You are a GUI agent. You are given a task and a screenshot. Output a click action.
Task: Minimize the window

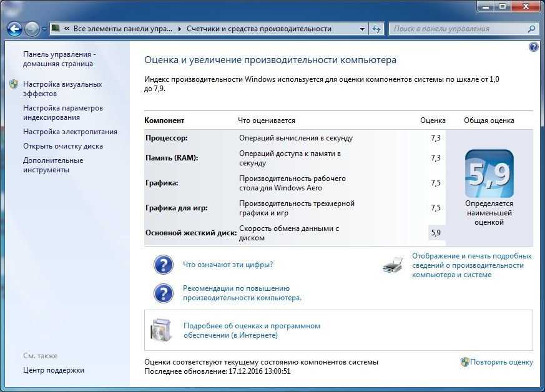[486, 6]
